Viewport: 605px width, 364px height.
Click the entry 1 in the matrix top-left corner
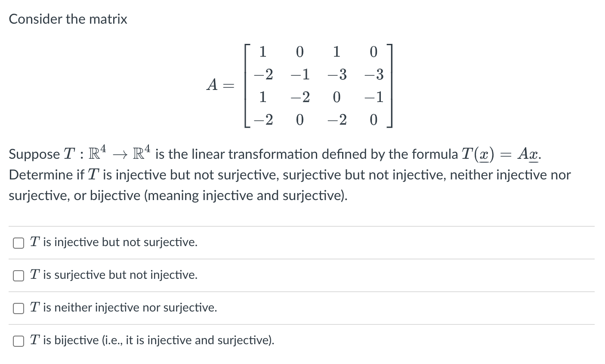click(x=263, y=52)
